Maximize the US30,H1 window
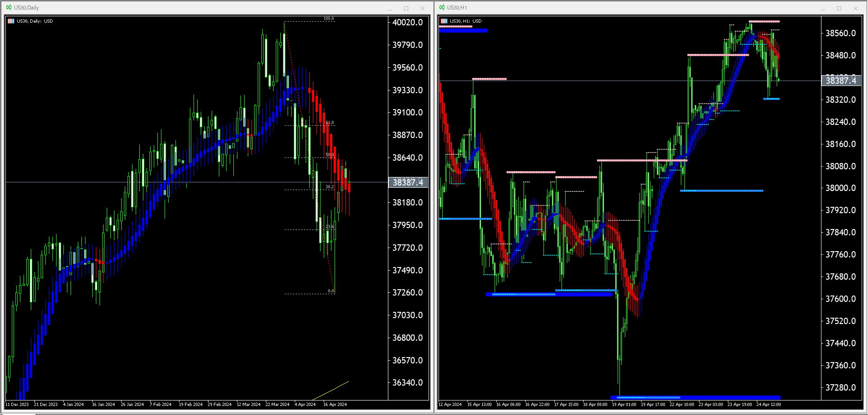This screenshot has width=868, height=415. (x=839, y=8)
